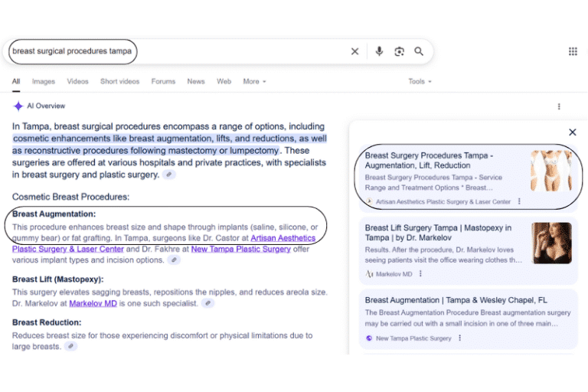Click into the search input field

[x=180, y=51]
